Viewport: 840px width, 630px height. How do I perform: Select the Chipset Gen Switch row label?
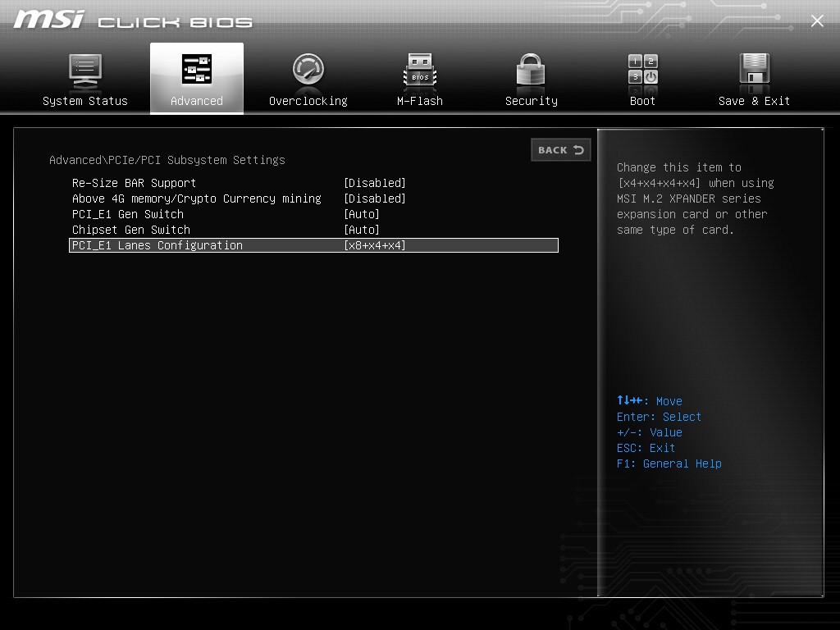tap(131, 230)
